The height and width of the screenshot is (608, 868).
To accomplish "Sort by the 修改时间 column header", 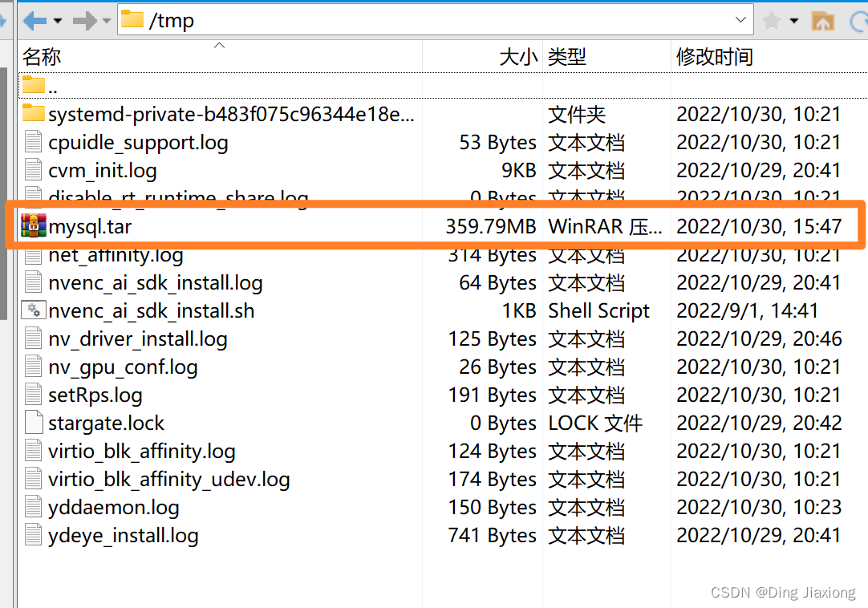I will tap(769, 56).
